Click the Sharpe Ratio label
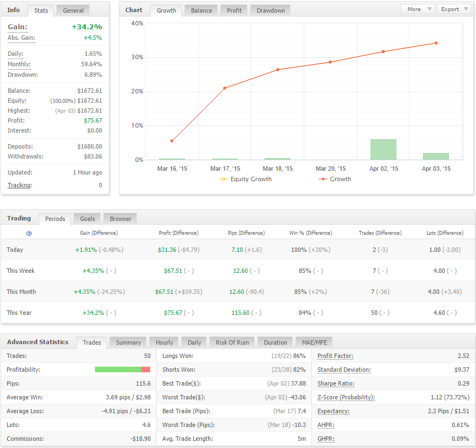 [336, 383]
